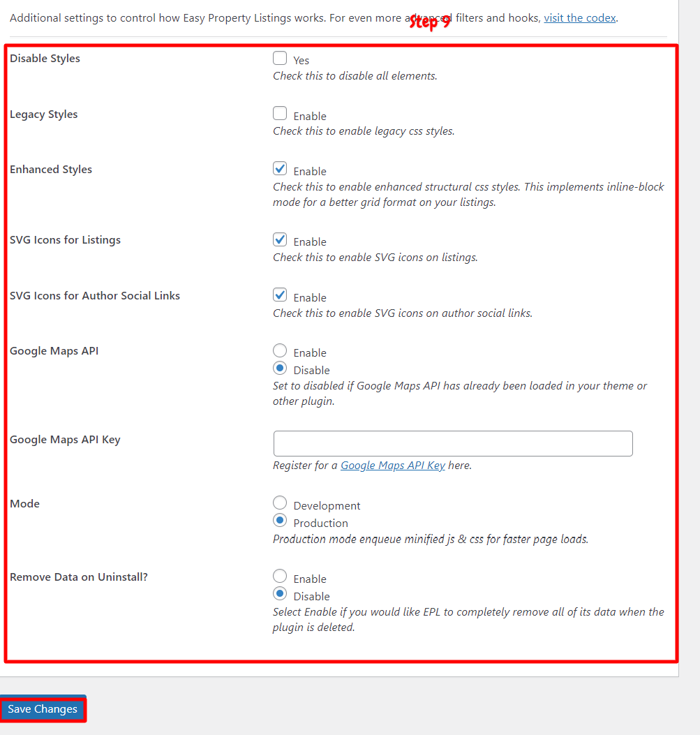Viewport: 700px width, 735px height.
Task: Choose Production mode radio button
Action: pos(280,520)
